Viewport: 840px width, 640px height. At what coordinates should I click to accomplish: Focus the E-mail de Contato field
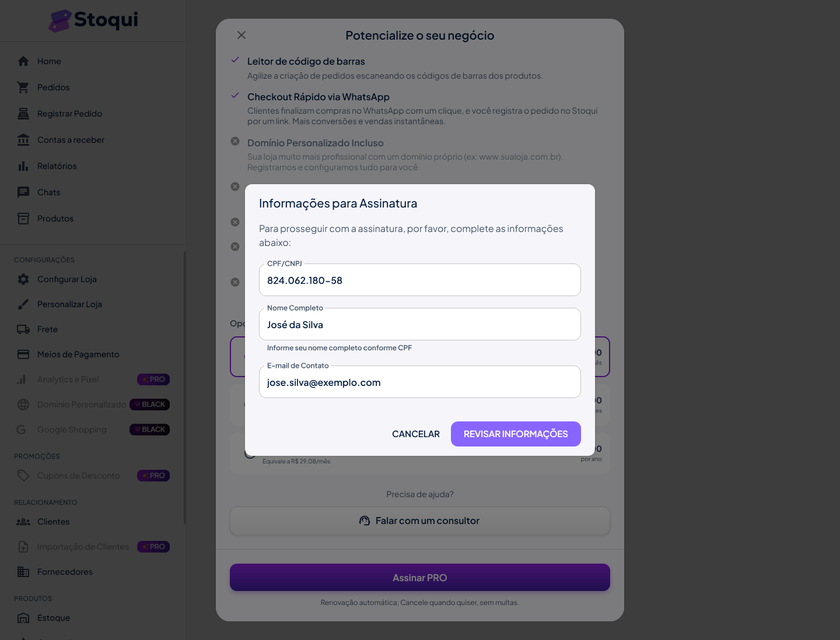[420, 382]
